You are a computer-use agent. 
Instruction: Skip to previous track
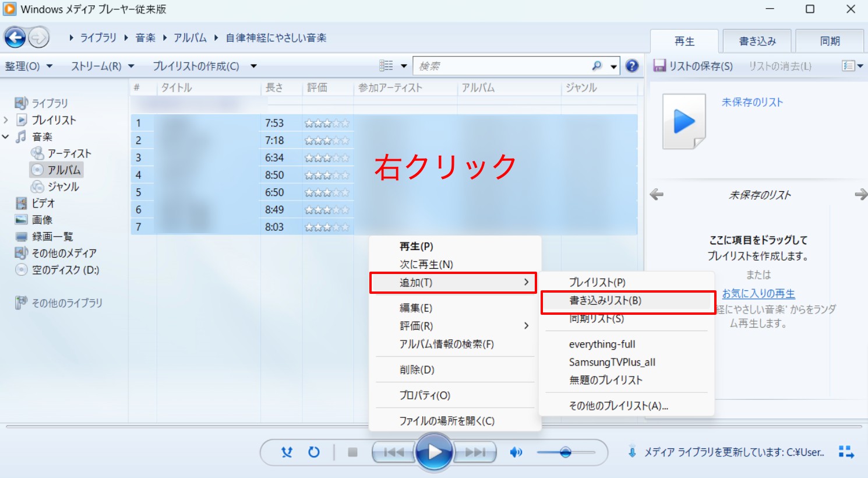pyautogui.click(x=394, y=452)
